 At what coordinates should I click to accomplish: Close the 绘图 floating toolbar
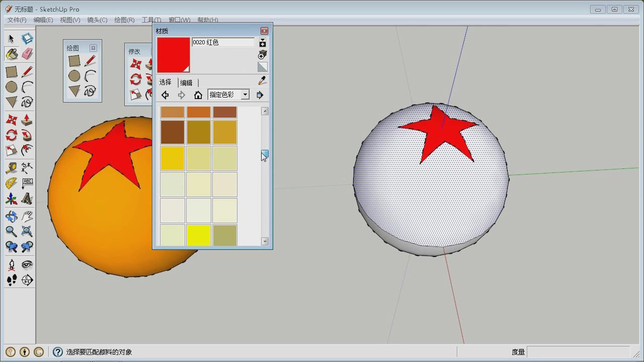click(93, 48)
